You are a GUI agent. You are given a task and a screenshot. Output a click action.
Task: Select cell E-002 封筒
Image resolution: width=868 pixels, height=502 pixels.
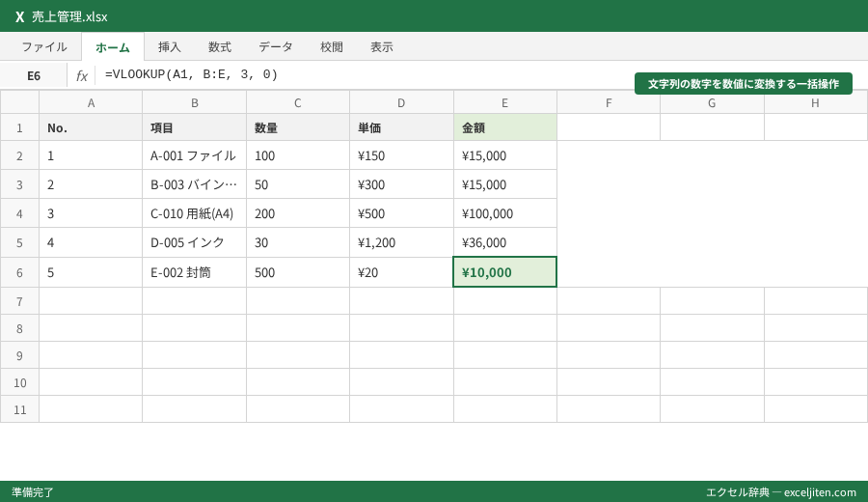[194, 272]
